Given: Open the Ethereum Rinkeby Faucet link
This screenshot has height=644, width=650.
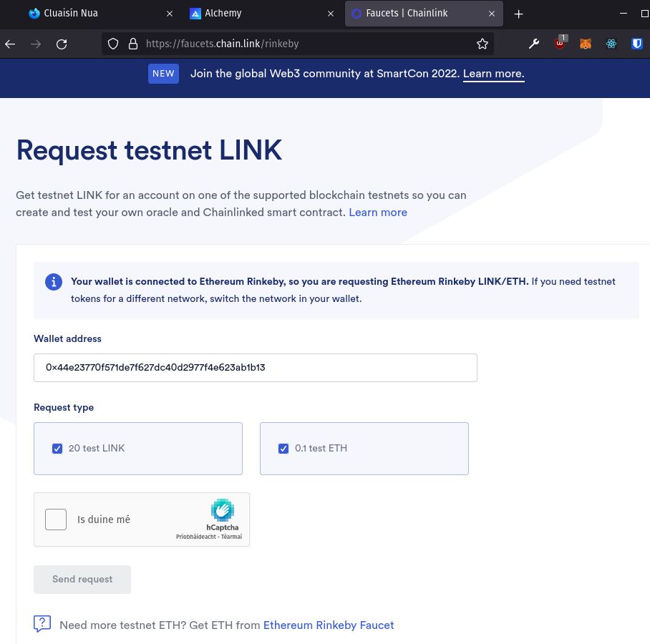Looking at the screenshot, I should (x=329, y=625).
